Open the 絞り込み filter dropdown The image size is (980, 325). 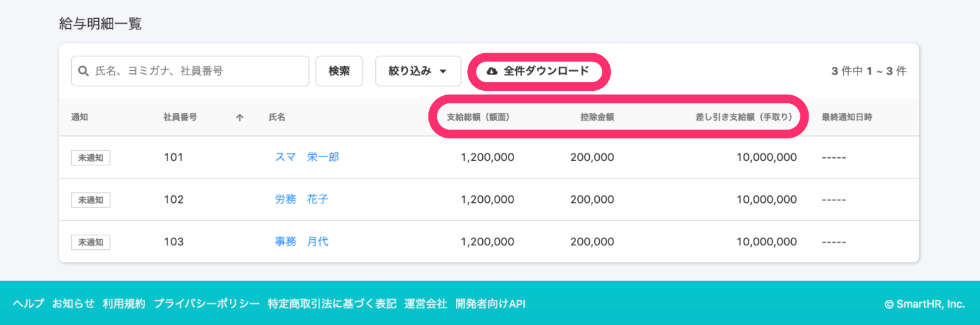click(418, 71)
